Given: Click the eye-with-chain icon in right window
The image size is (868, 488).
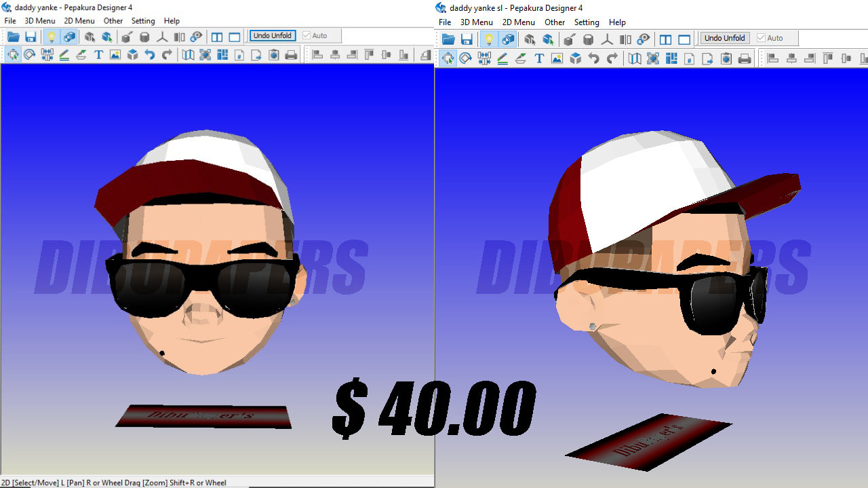Looking at the screenshot, I should pyautogui.click(x=644, y=39).
